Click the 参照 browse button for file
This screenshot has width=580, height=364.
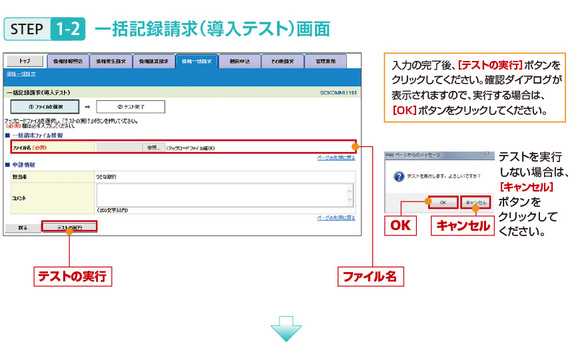pos(153,147)
